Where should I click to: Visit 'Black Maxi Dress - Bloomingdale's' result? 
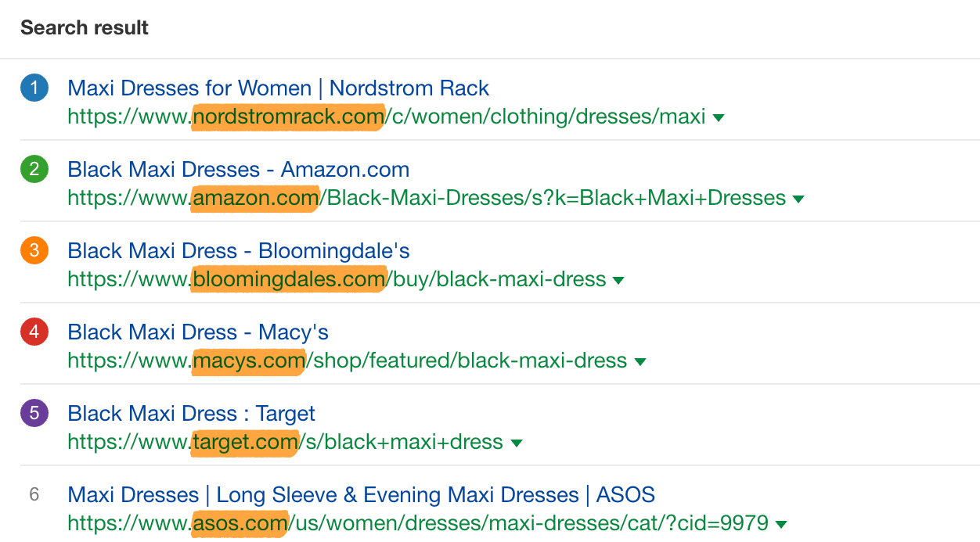tap(239, 250)
